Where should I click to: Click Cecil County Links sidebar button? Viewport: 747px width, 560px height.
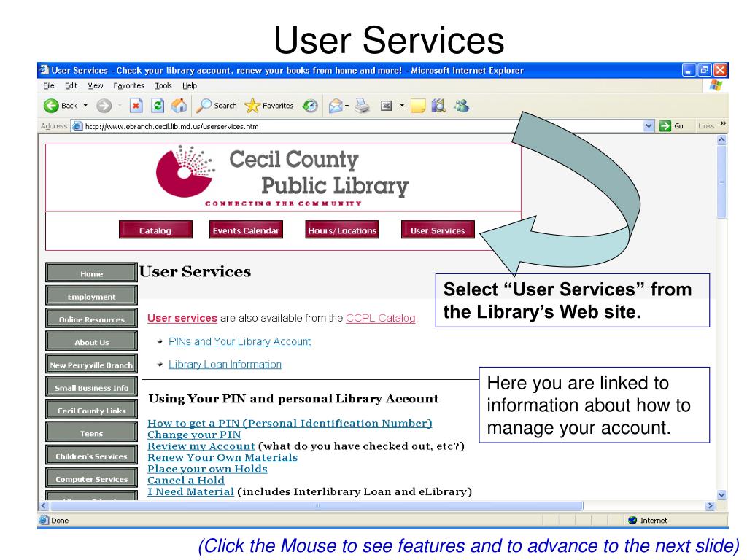[x=91, y=411]
